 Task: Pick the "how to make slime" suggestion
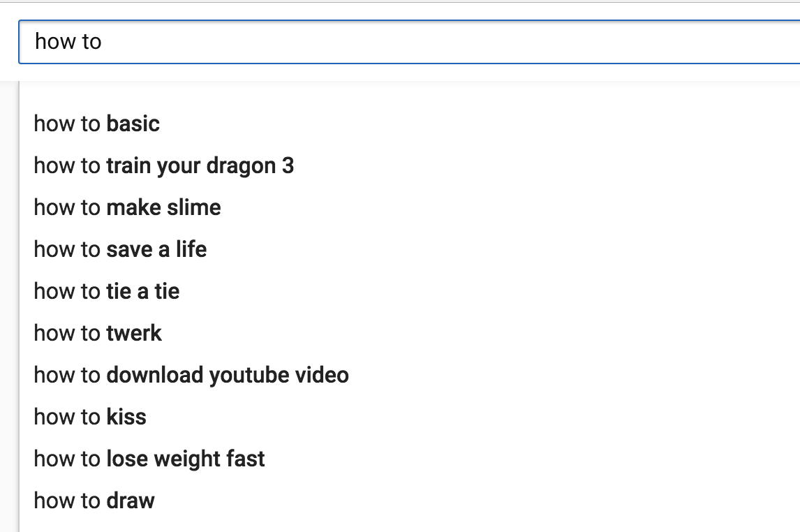(128, 207)
